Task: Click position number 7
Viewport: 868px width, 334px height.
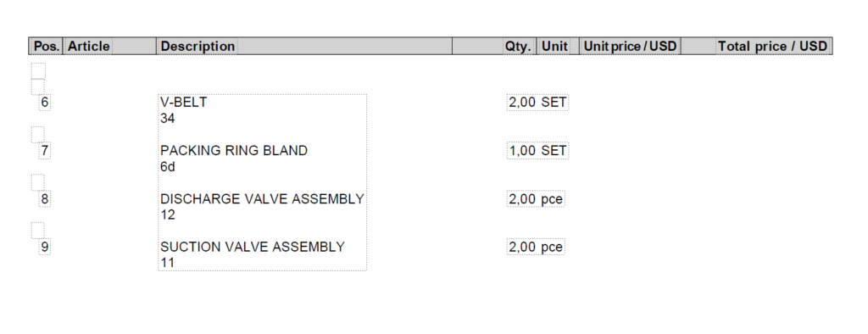Action: tap(44, 151)
